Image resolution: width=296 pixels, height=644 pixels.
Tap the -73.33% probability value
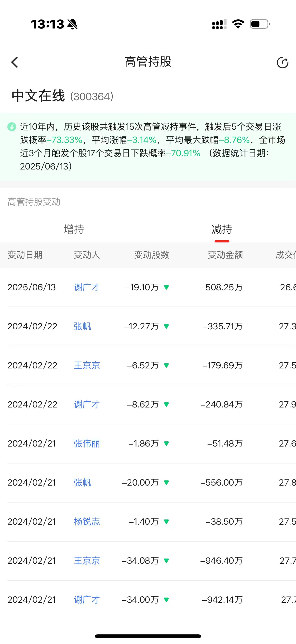(65, 140)
